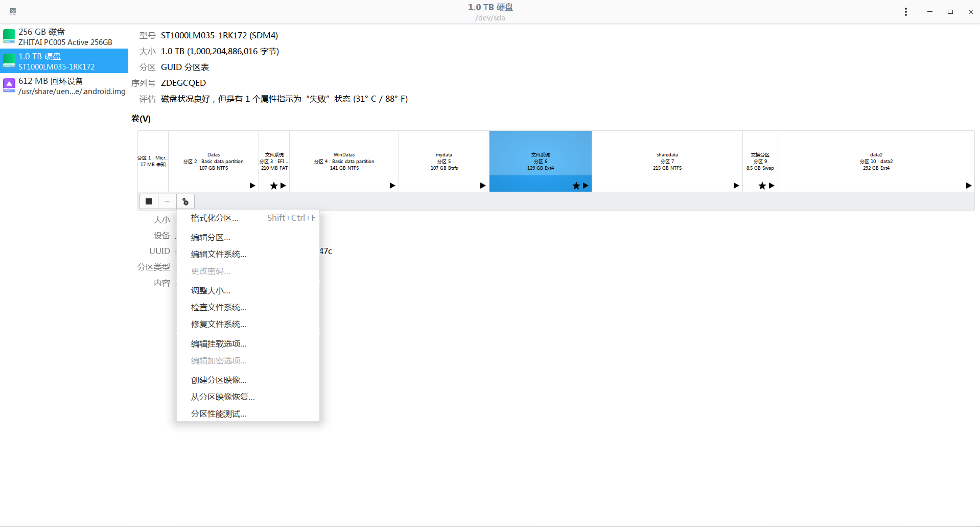Select the Datas 107 GB NTFS partition

tap(214, 162)
